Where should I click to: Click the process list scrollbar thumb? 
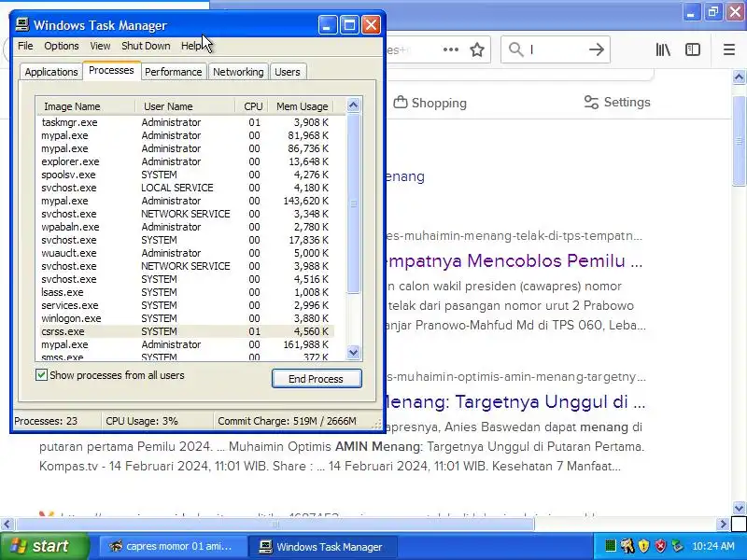[353, 203]
